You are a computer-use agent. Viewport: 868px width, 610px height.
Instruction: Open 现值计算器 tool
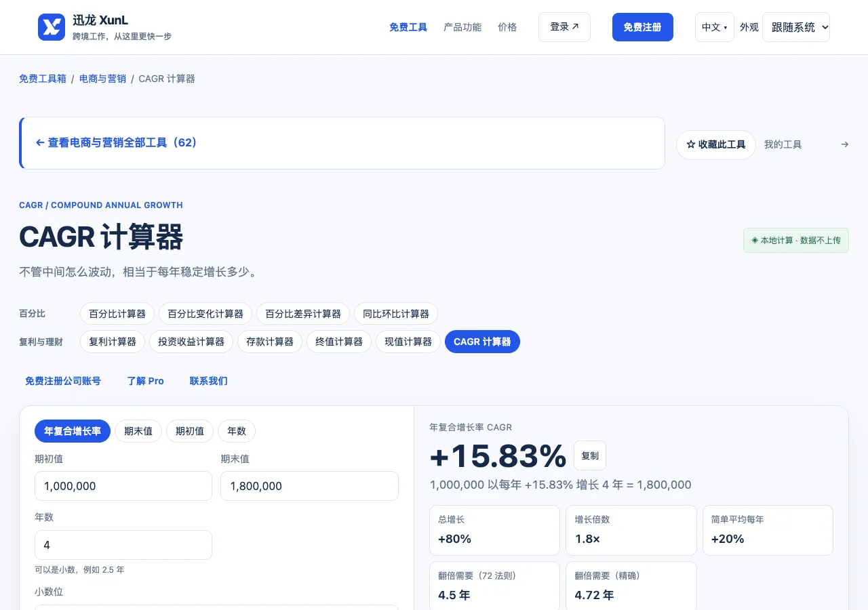(408, 342)
